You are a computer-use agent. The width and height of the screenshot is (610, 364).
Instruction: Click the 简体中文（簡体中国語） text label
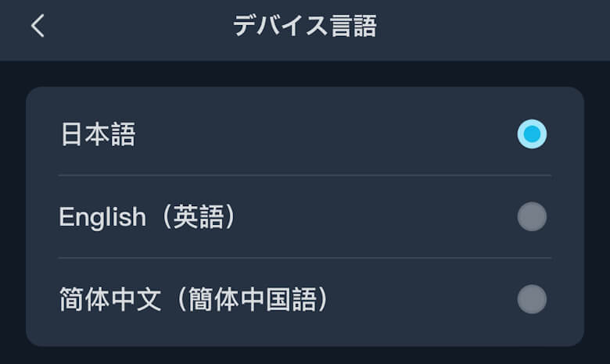[x=194, y=300]
